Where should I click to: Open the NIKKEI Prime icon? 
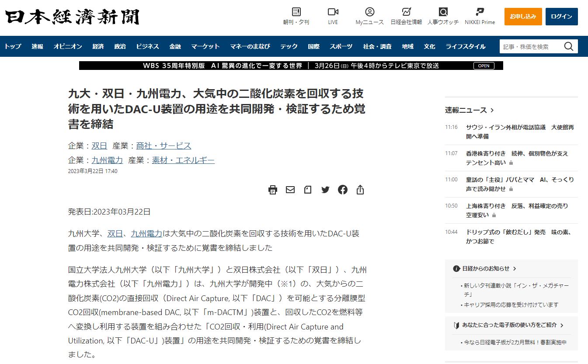[480, 12]
